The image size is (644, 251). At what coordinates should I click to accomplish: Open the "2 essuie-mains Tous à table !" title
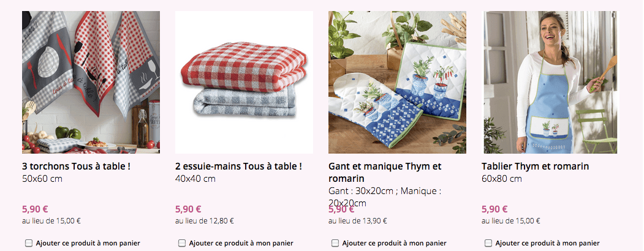pos(238,167)
